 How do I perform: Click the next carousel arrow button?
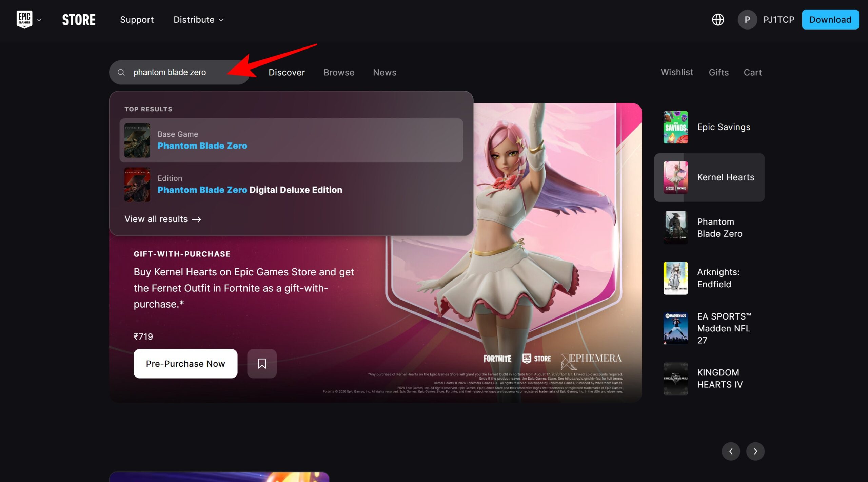click(x=755, y=451)
